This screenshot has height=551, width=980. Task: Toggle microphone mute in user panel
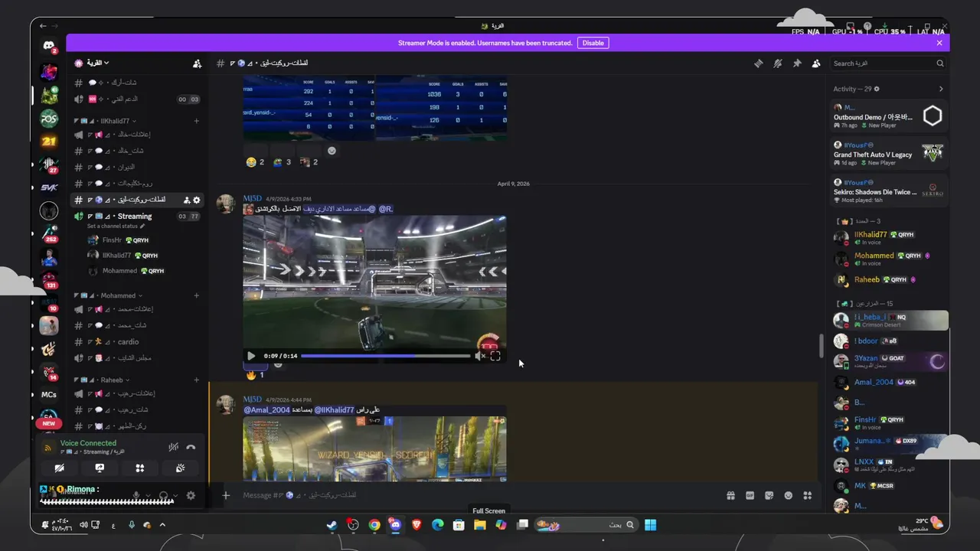click(x=136, y=495)
